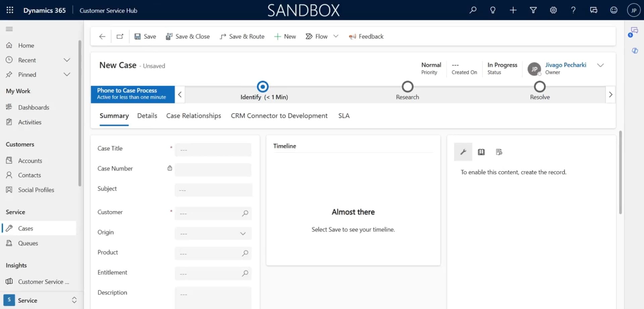Open record in new window icon
644x309 pixels.
[x=120, y=37]
